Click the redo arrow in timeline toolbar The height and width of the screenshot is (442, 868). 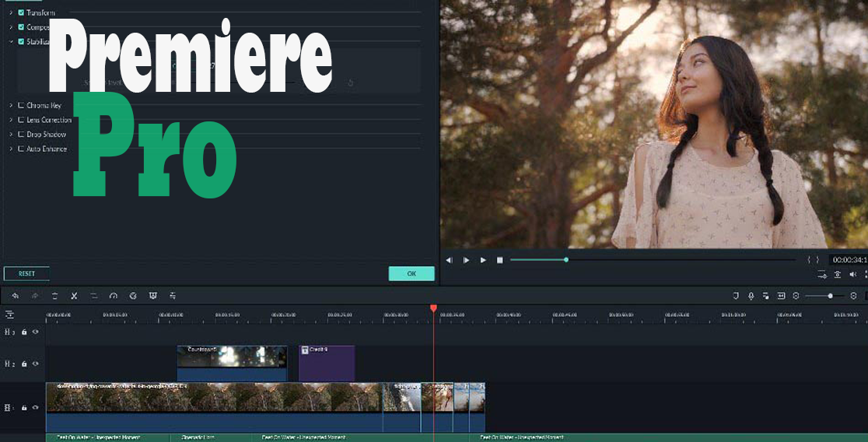point(35,296)
